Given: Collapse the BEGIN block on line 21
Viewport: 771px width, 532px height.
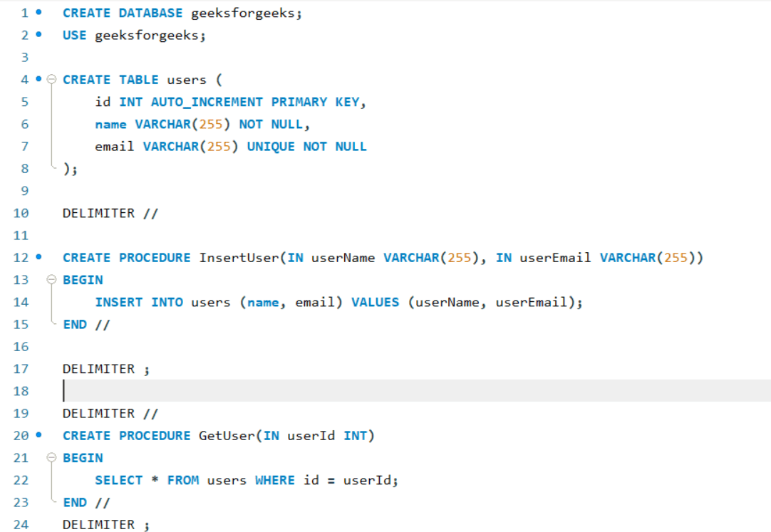Looking at the screenshot, I should [x=51, y=458].
